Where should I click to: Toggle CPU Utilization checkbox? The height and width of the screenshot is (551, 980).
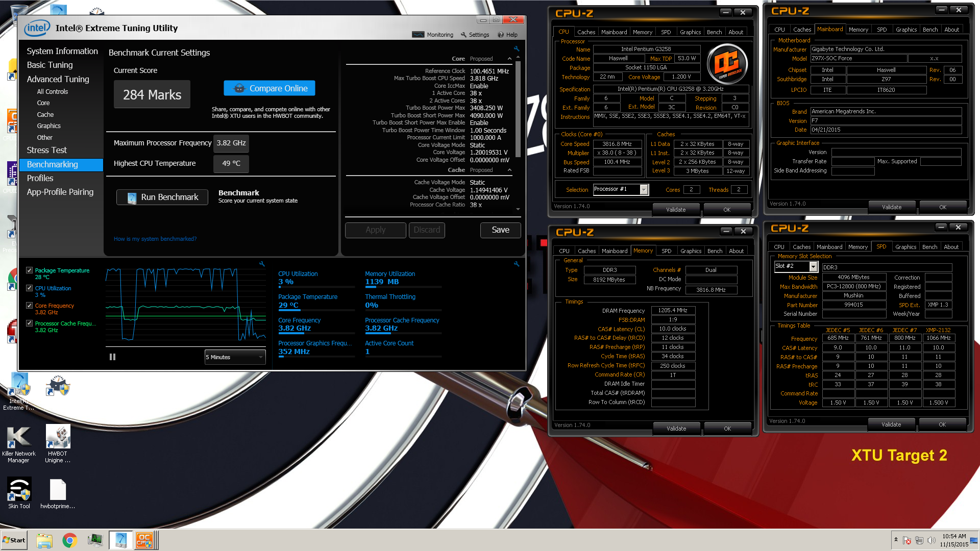pyautogui.click(x=30, y=288)
